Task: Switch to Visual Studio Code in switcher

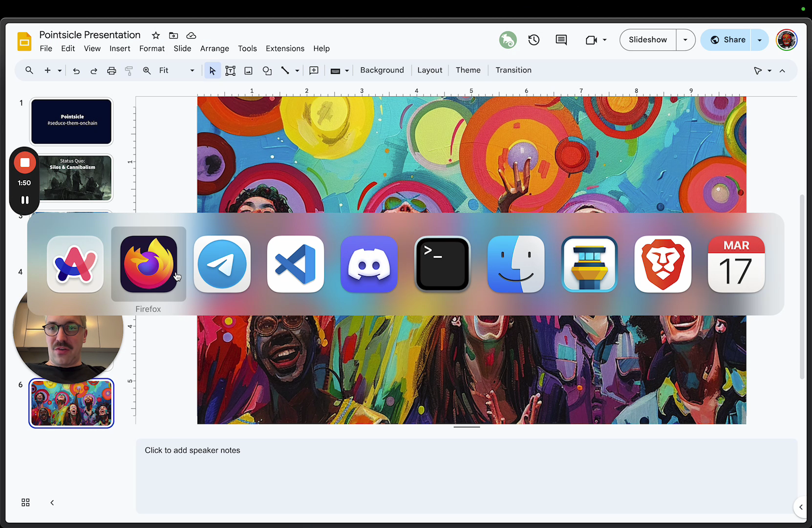Action: (296, 264)
